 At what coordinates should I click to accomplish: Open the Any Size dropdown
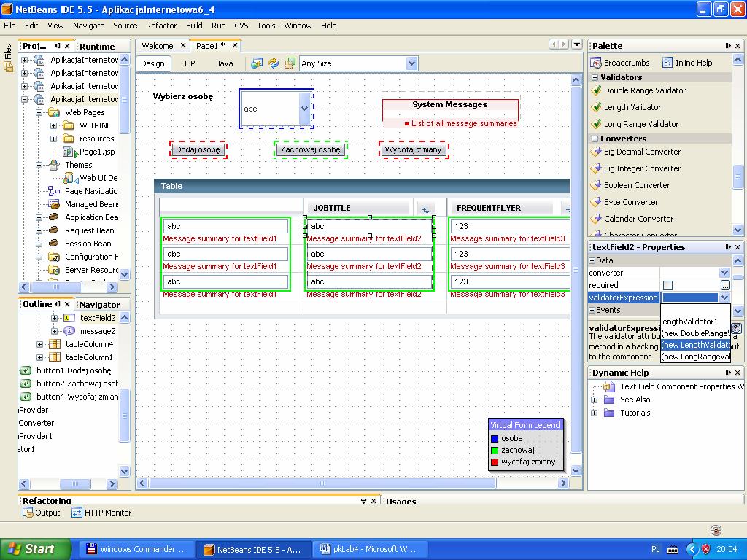[411, 63]
